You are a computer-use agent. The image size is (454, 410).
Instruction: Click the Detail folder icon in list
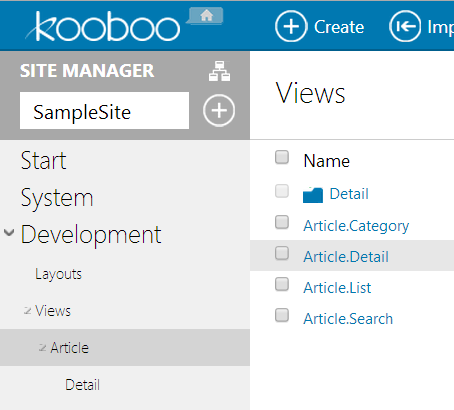point(313,195)
